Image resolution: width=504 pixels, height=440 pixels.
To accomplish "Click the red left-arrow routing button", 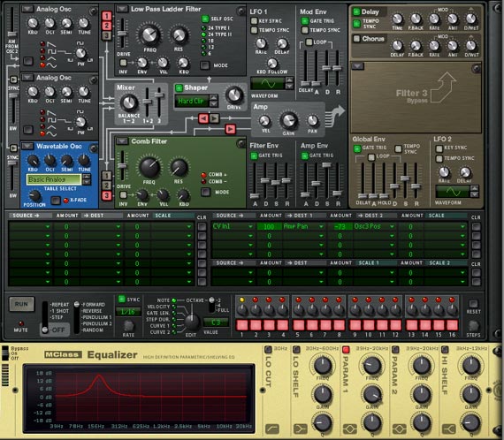I will coord(203,118).
